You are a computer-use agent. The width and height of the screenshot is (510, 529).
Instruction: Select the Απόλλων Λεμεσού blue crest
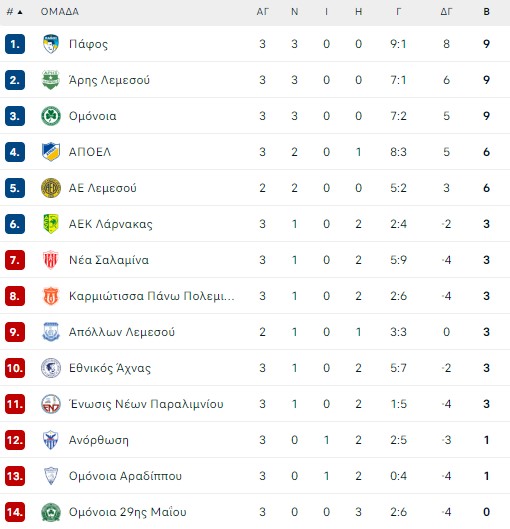(51, 332)
